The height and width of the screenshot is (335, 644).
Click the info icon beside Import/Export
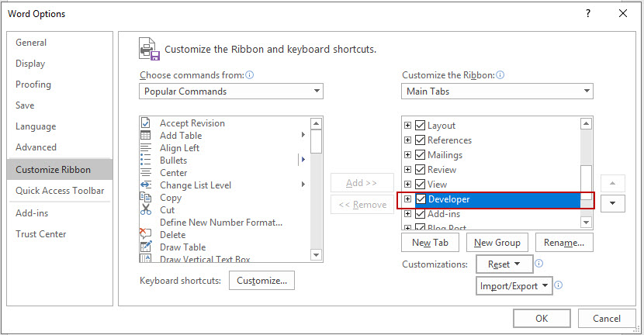(558, 285)
